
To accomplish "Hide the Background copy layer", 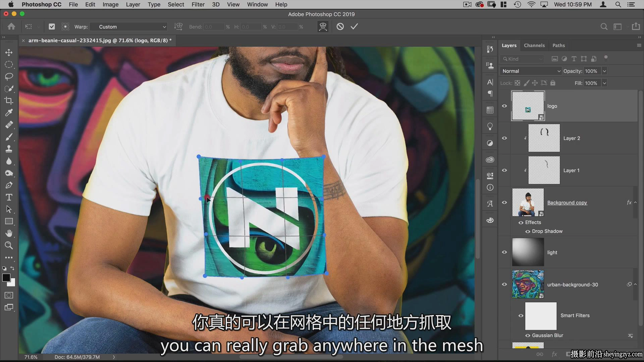I will click(x=504, y=202).
